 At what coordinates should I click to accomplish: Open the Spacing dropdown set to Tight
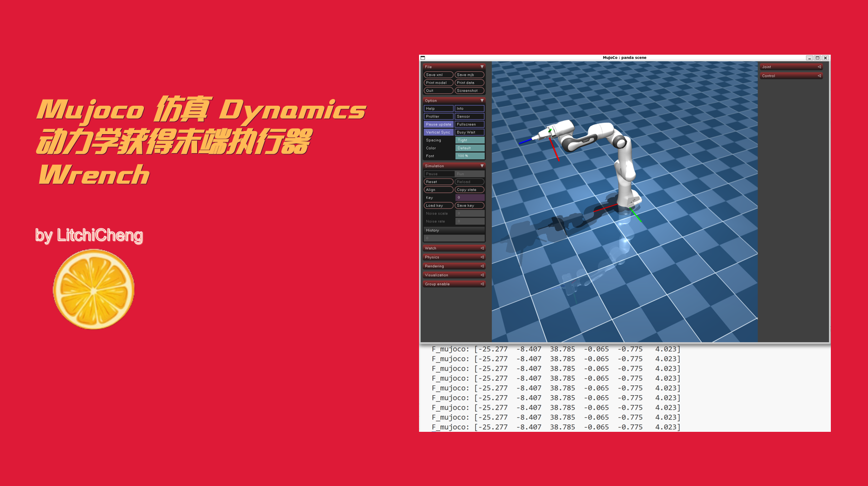pos(469,140)
